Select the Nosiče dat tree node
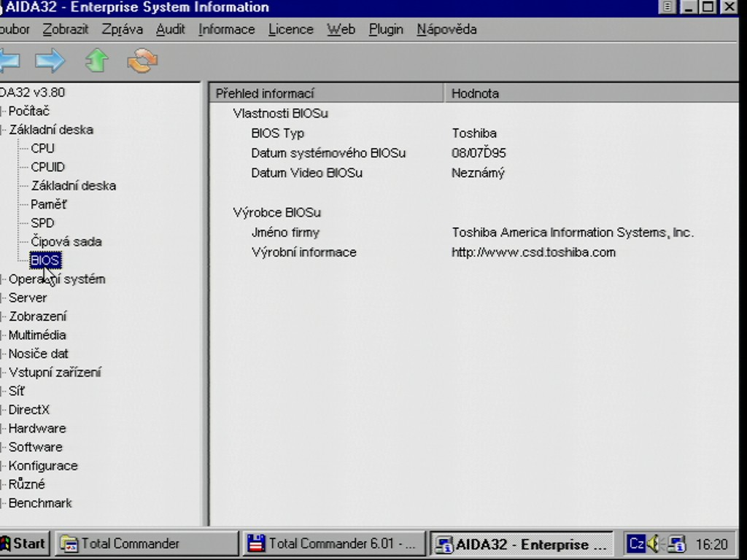This screenshot has width=747, height=560. 38,354
